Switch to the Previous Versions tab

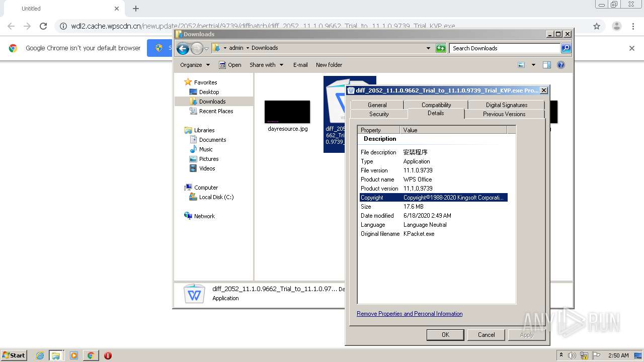pyautogui.click(x=504, y=114)
